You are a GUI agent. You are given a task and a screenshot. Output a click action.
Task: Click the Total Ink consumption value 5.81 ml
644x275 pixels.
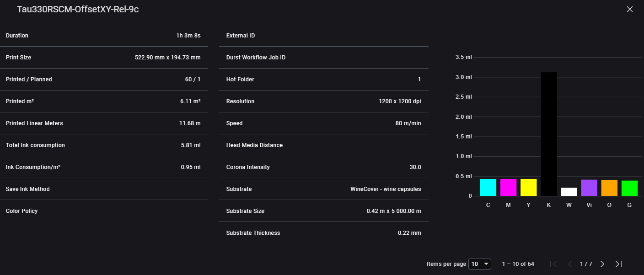[190, 145]
